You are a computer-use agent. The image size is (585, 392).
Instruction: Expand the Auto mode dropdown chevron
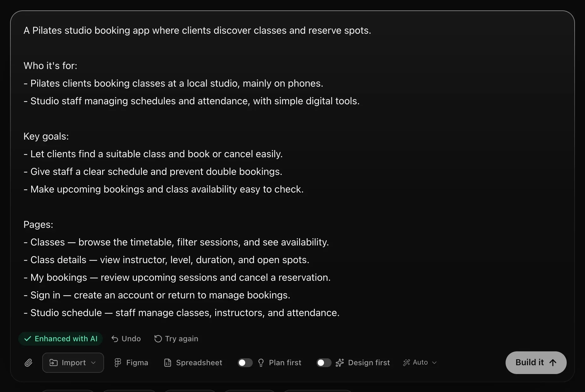pos(434,363)
